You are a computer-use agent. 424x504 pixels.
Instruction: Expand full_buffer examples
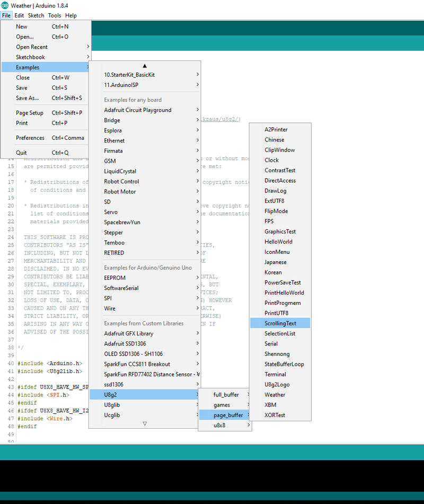point(225,395)
